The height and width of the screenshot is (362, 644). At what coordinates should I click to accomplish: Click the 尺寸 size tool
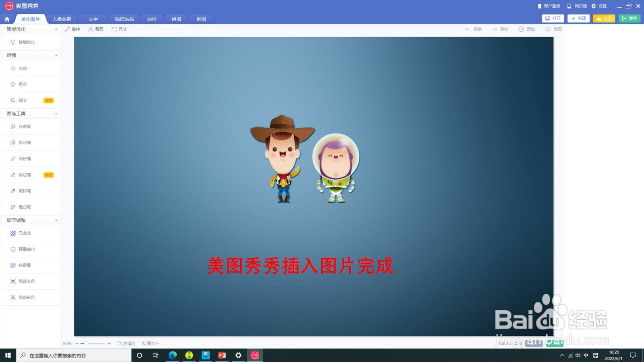click(119, 29)
